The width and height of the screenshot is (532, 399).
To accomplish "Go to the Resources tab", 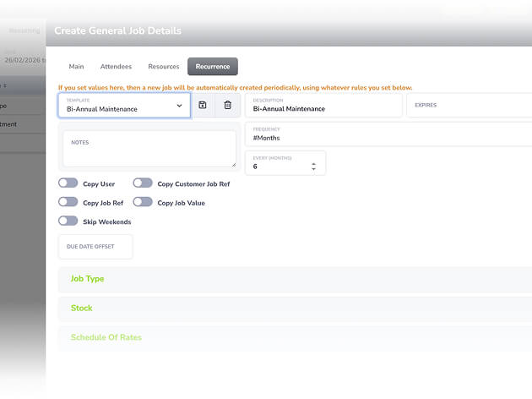I will 164,67.
